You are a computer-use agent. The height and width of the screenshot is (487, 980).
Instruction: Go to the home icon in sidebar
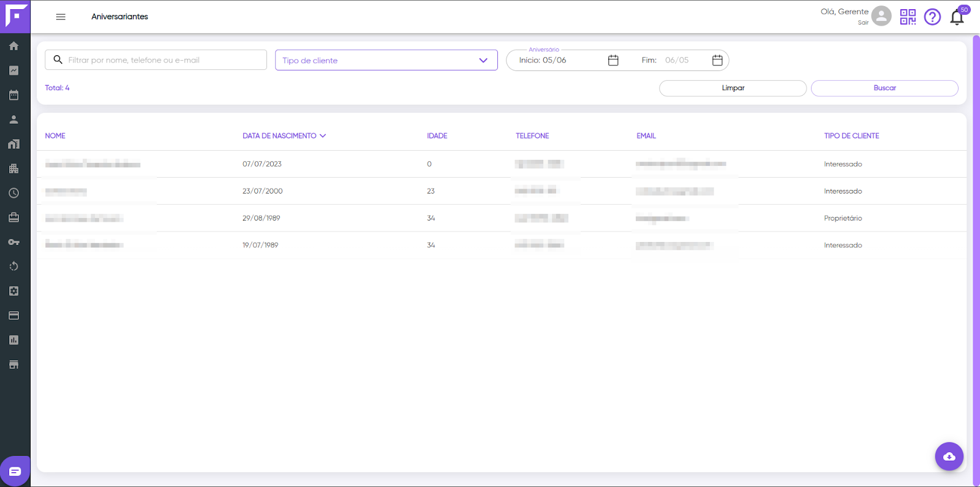[13, 46]
